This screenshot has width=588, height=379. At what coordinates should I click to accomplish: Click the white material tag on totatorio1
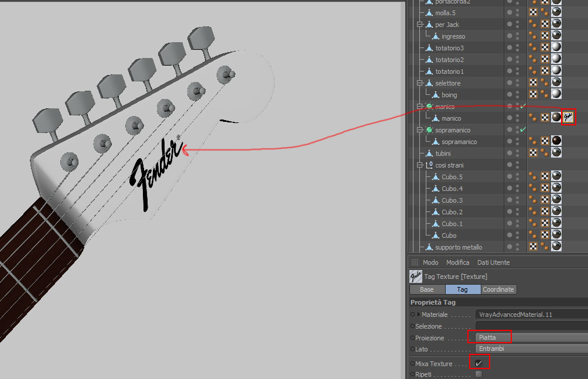point(556,70)
